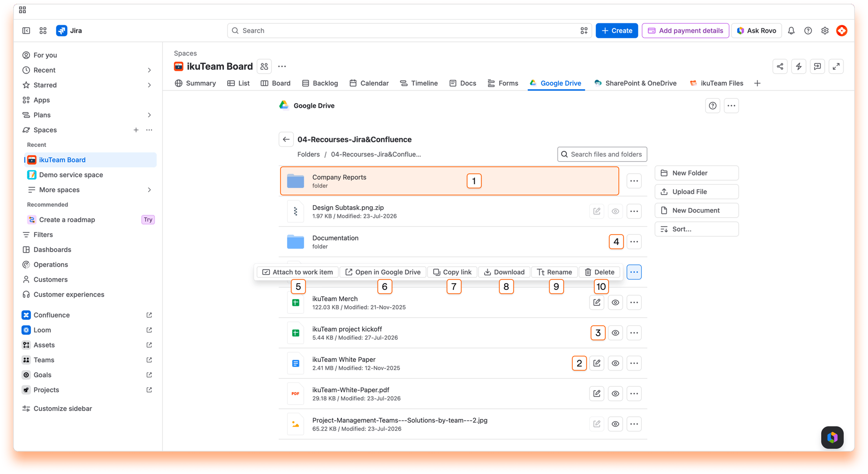This screenshot has width=868, height=474.
Task: Click the edit icon for ikuTeam Merch
Action: point(597,302)
